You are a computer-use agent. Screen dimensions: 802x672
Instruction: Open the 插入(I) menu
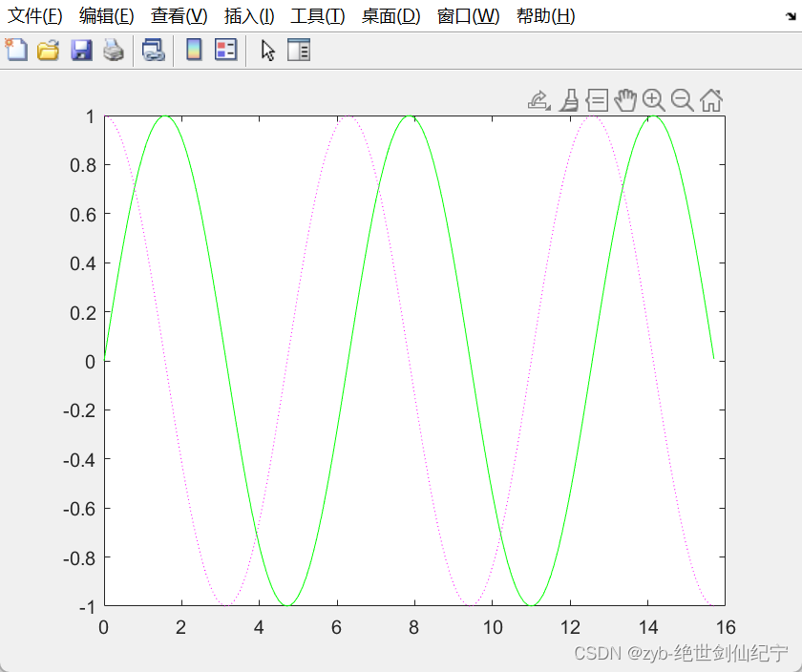249,16
